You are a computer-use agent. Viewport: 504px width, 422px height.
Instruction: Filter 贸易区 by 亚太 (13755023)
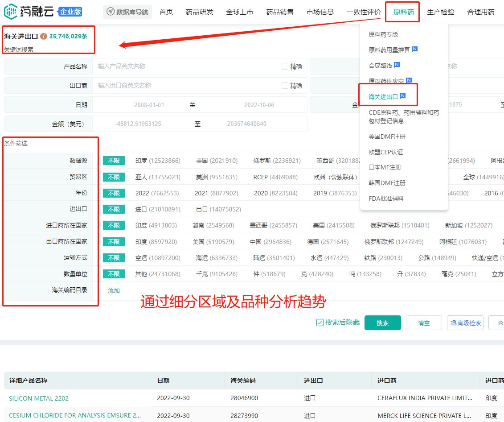[x=158, y=177]
